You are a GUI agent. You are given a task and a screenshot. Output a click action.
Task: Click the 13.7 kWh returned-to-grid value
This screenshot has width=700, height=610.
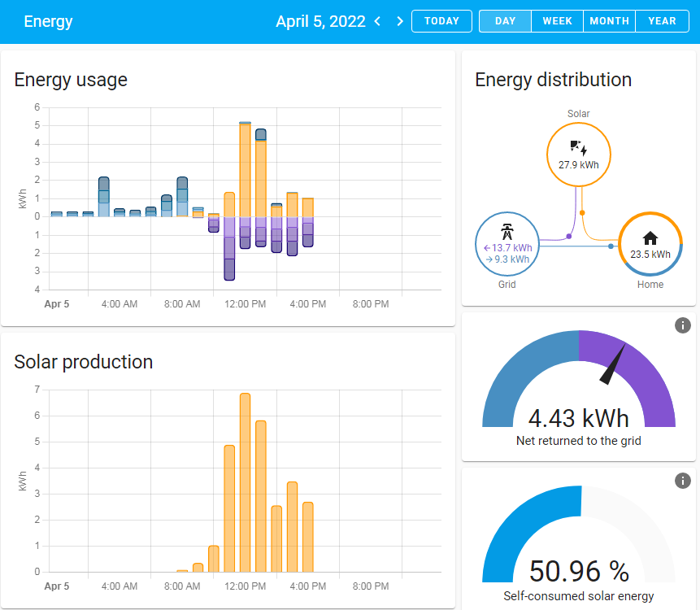pos(507,248)
